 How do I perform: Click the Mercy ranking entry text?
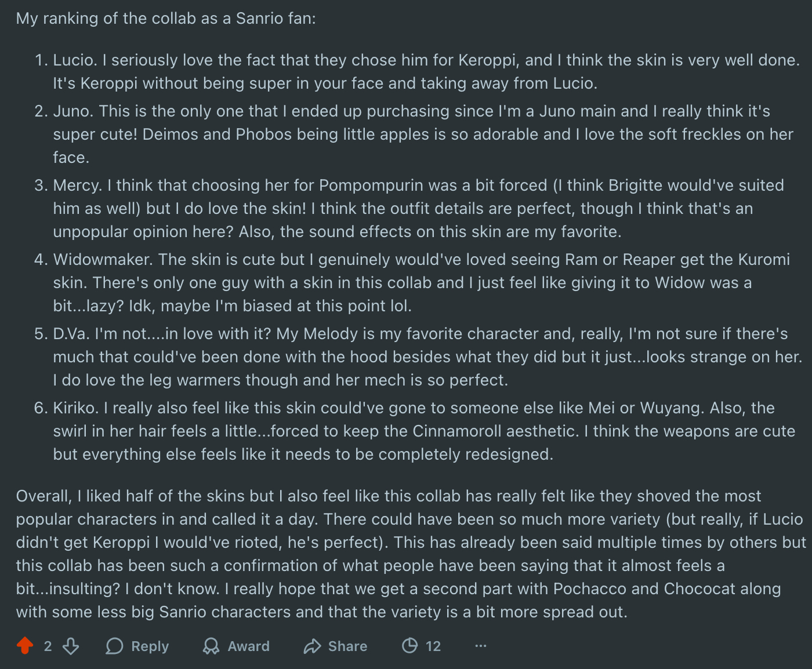tap(418, 208)
